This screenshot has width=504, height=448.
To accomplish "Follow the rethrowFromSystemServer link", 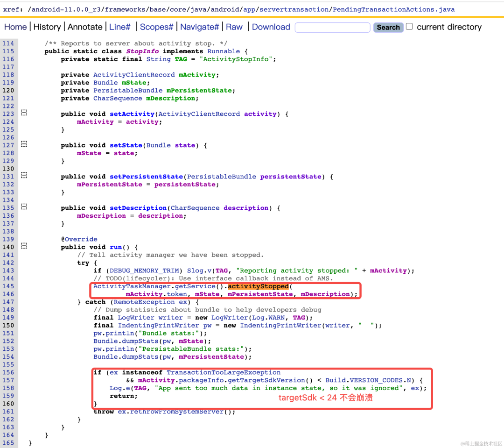I will click(176, 412).
